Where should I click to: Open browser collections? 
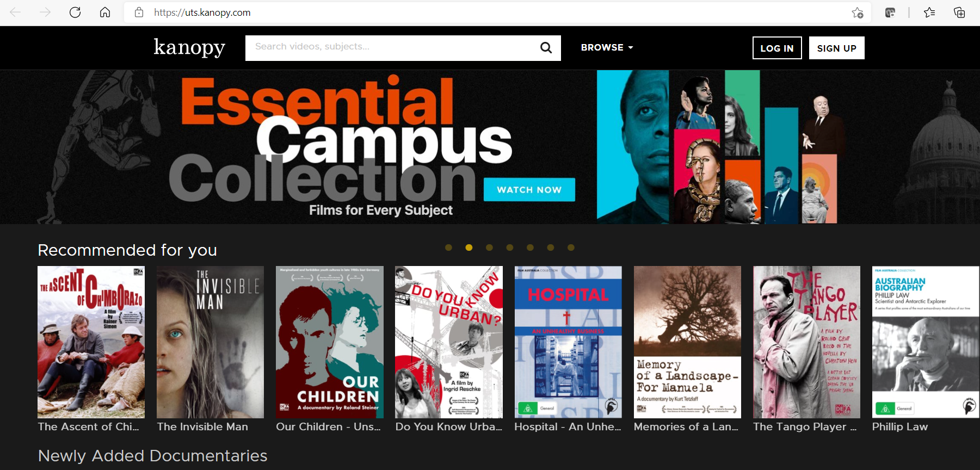tap(959, 13)
